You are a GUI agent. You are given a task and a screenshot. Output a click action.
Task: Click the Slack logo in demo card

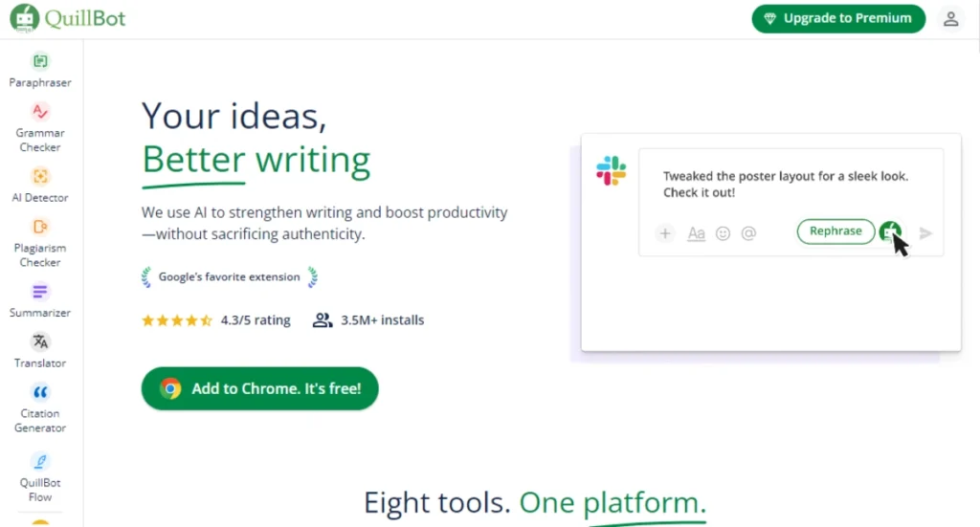coord(611,170)
